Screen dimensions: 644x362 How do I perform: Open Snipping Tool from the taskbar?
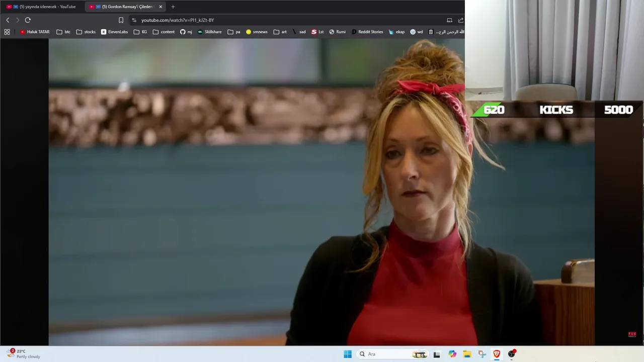click(482, 354)
